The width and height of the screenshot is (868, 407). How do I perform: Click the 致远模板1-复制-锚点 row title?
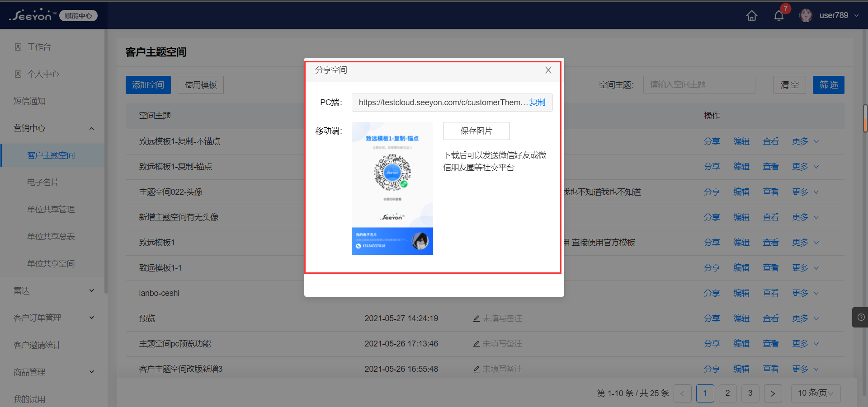point(175,167)
